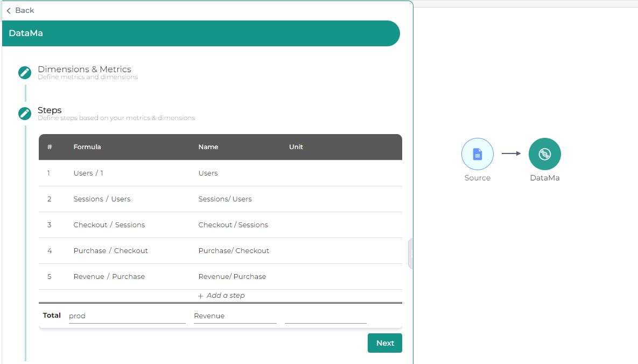Open the Steps section heading
The image size is (638, 364).
pyautogui.click(x=50, y=110)
